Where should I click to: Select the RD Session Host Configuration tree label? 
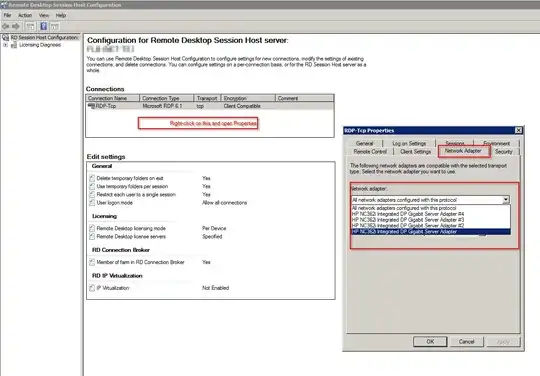[x=45, y=37]
